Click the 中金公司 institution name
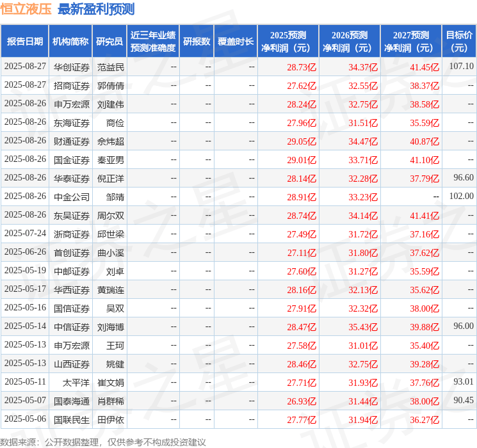The width and height of the screenshot is (477, 448). coord(72,196)
